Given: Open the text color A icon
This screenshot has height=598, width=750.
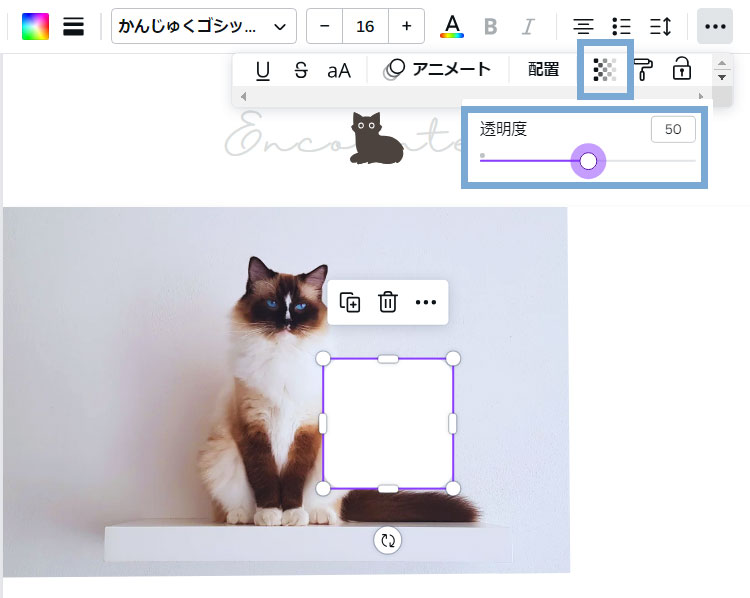Looking at the screenshot, I should click(x=452, y=26).
